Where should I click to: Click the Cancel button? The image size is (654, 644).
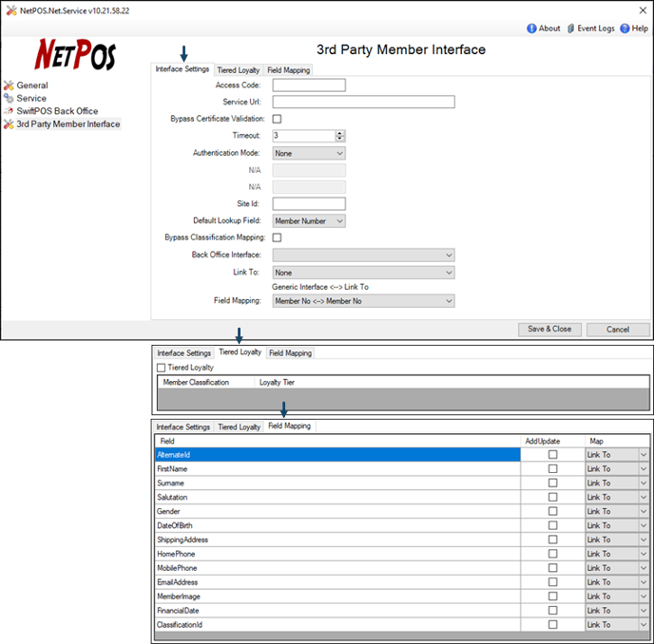pyautogui.click(x=618, y=330)
